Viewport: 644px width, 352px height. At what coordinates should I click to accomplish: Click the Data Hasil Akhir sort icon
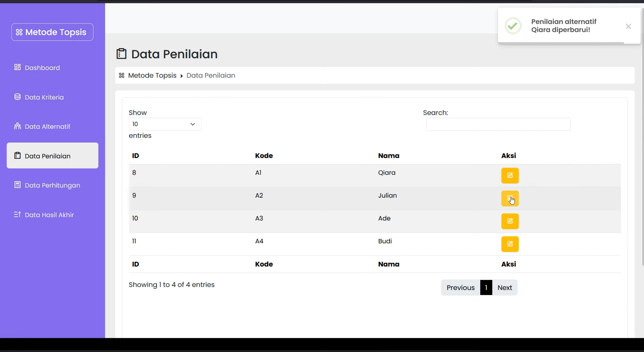(x=17, y=214)
